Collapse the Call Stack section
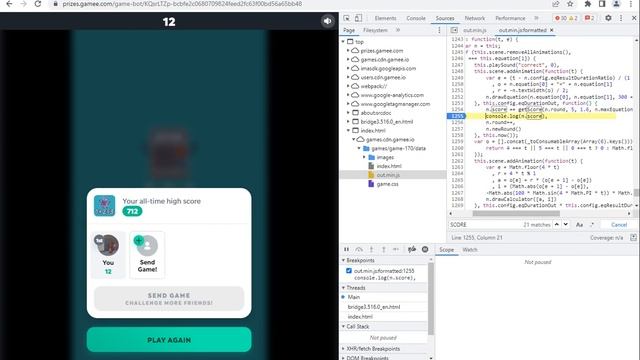The width and height of the screenshot is (640, 360). (343, 327)
